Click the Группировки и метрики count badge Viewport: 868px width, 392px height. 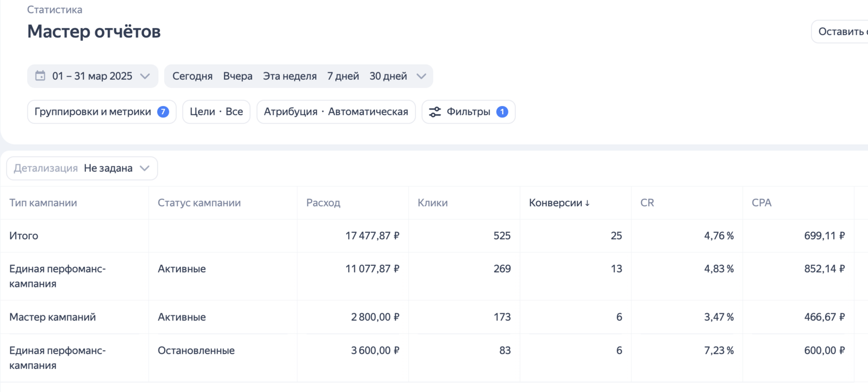click(163, 112)
